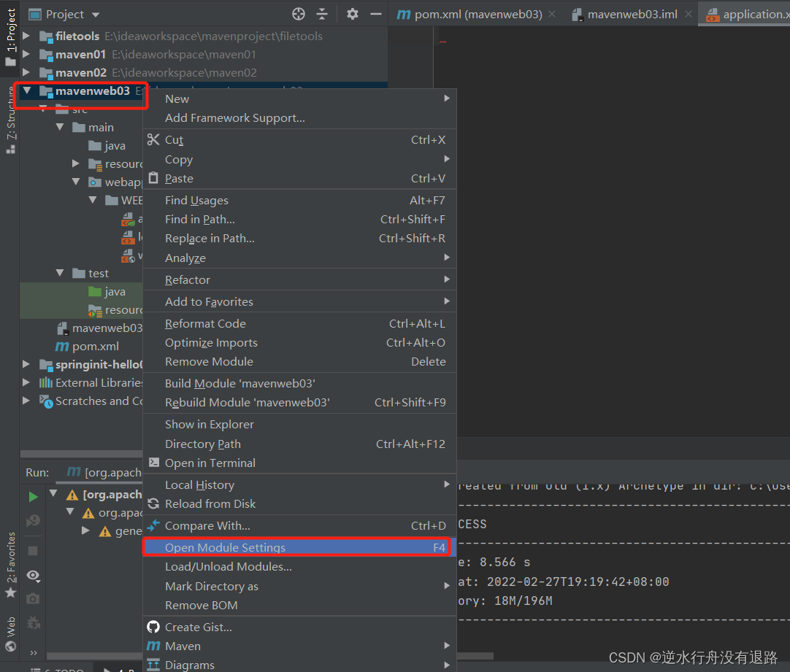
Task: Select Reformat Code
Action: pos(300,324)
